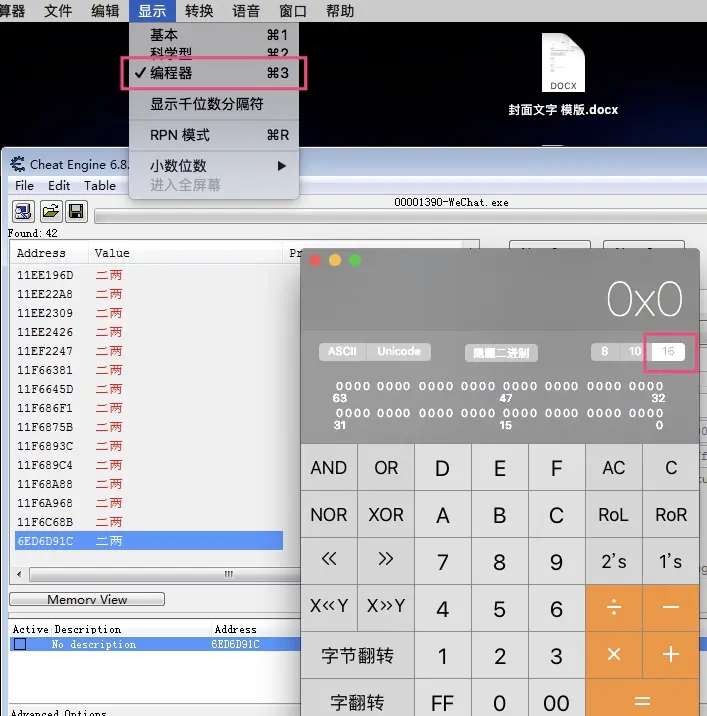Click Advanced Options at bottom
Image resolution: width=707 pixels, height=716 pixels.
coord(58,712)
